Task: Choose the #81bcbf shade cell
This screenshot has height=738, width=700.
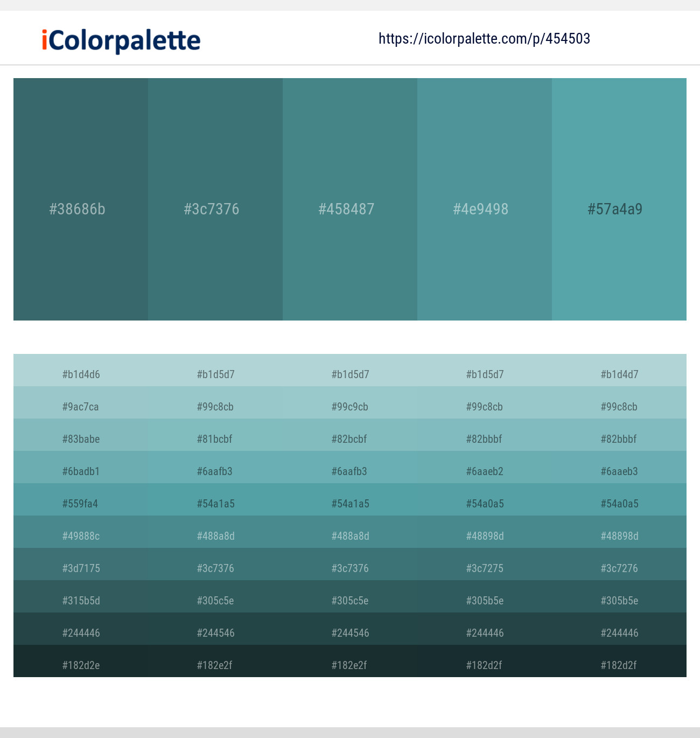Action: [215, 435]
